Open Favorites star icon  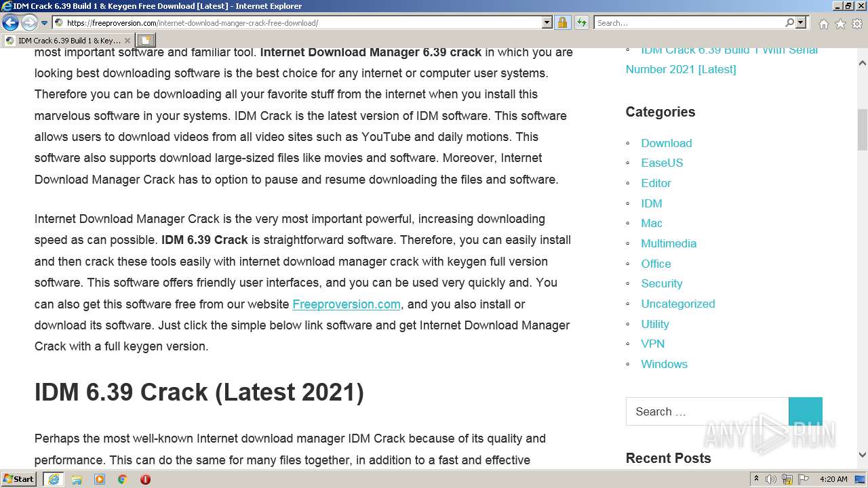tap(840, 24)
